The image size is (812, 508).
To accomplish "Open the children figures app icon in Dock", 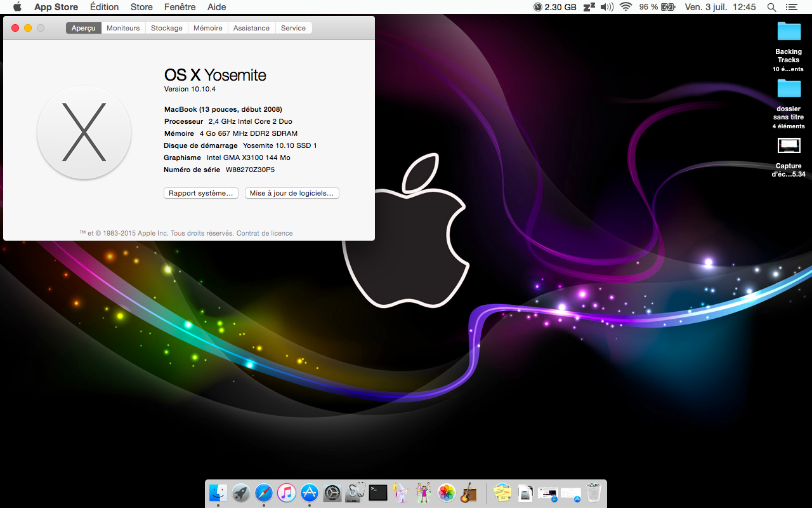I will [x=423, y=493].
